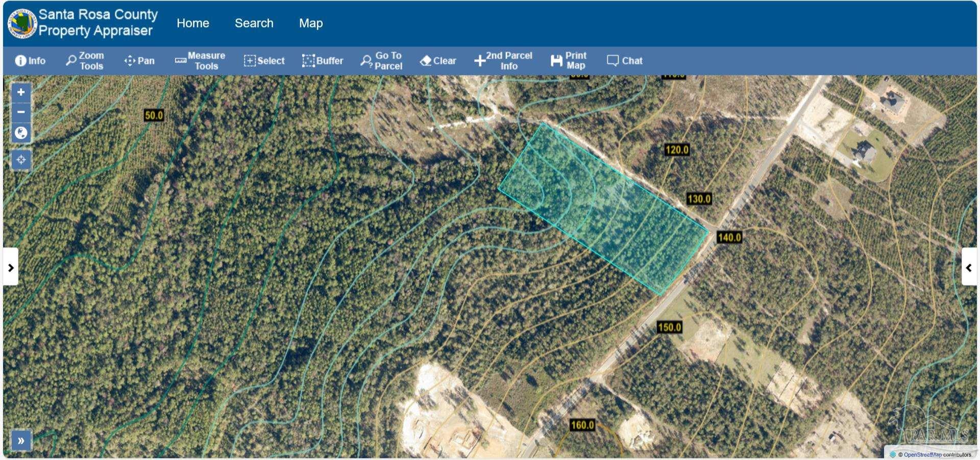Open the Home menu
The width and height of the screenshot is (980, 460).
[x=192, y=23]
